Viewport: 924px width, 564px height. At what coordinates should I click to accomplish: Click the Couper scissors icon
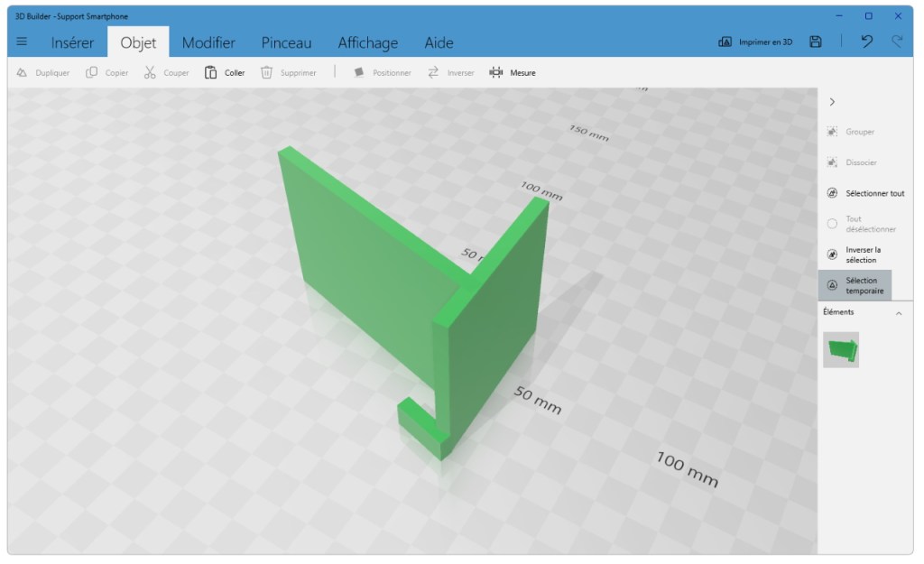click(x=150, y=72)
